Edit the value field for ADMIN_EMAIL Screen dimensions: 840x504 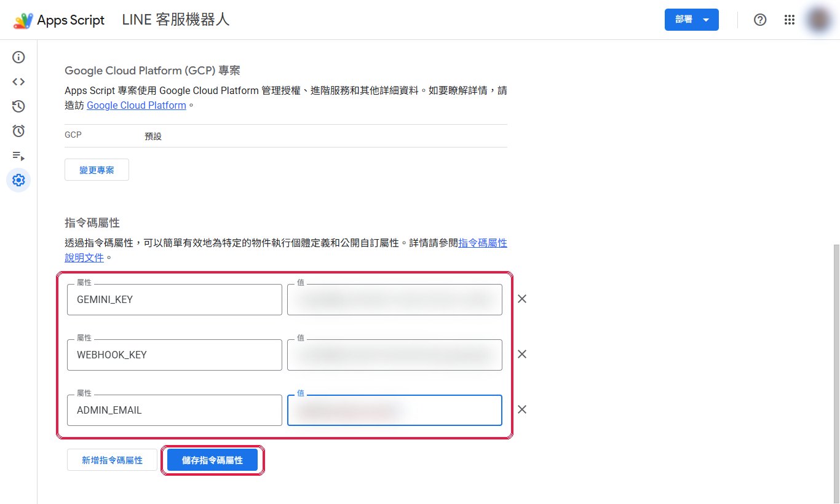[x=395, y=411]
